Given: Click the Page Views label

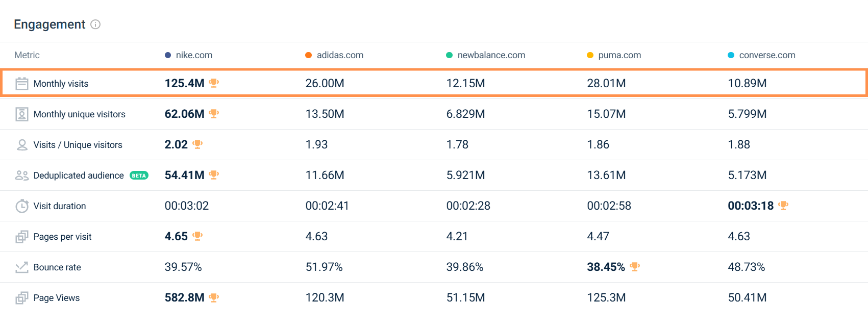Looking at the screenshot, I should pyautogui.click(x=57, y=298).
